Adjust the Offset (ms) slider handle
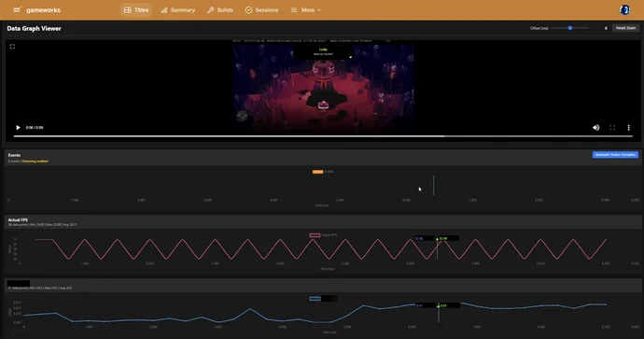644x339 pixels. (570, 28)
